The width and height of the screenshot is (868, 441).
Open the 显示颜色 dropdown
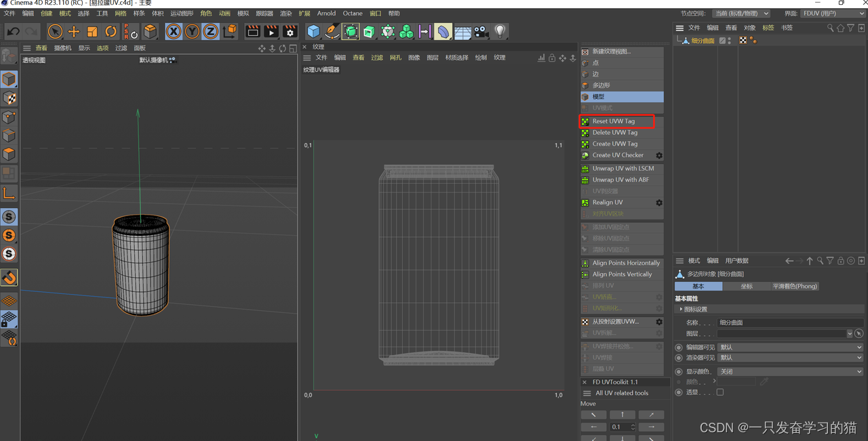(x=790, y=371)
